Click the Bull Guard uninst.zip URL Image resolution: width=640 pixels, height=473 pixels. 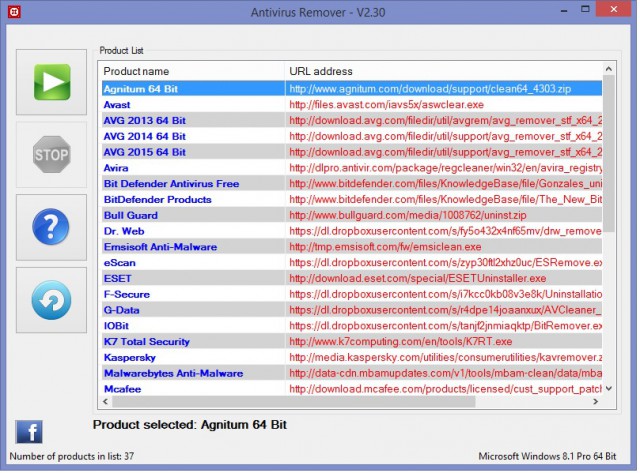click(408, 215)
